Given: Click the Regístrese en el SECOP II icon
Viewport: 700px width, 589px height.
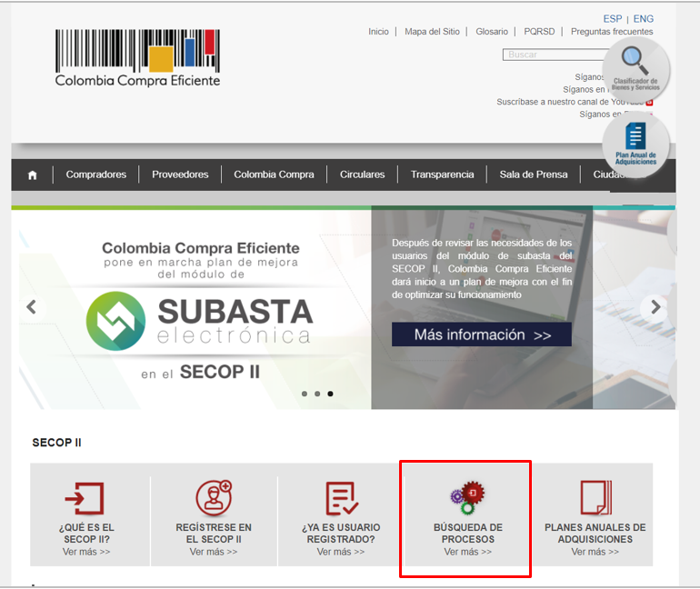Looking at the screenshot, I should pyautogui.click(x=214, y=498).
